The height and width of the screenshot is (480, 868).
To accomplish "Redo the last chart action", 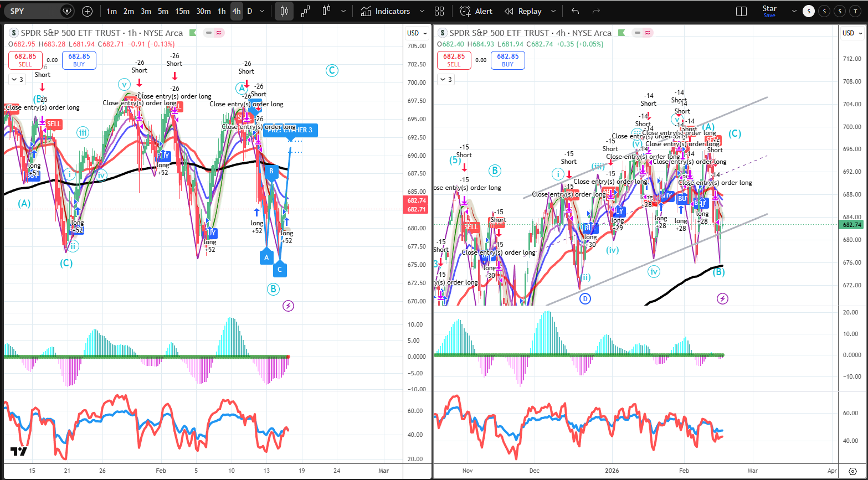I will pyautogui.click(x=596, y=11).
